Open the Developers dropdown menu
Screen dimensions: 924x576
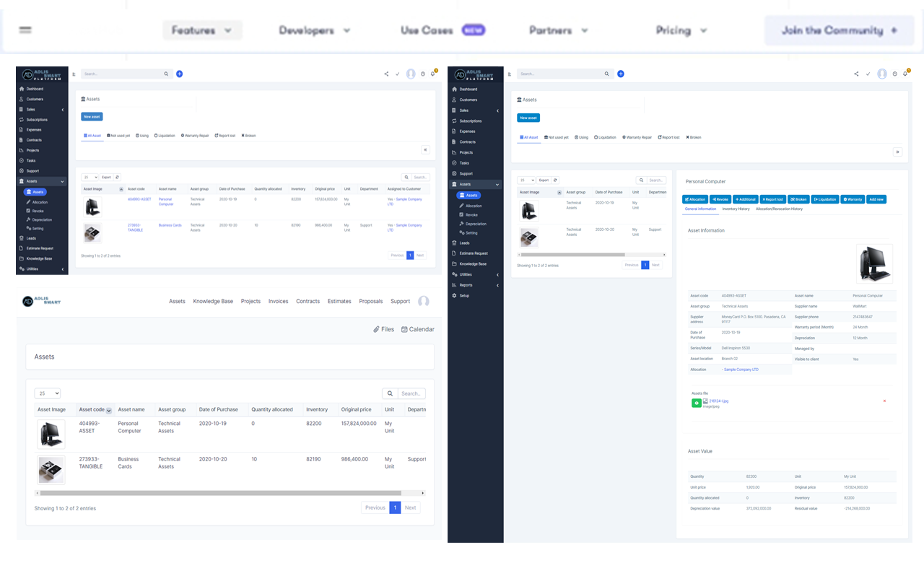pyautogui.click(x=314, y=30)
